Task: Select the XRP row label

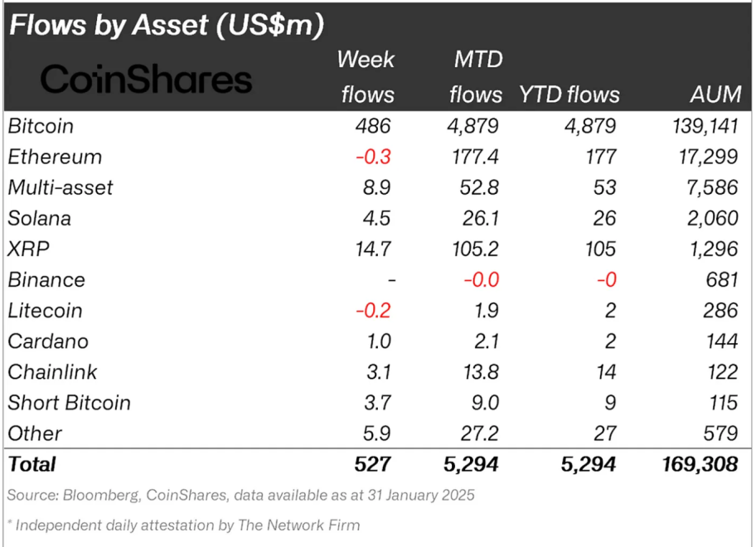Action: pyautogui.click(x=27, y=249)
